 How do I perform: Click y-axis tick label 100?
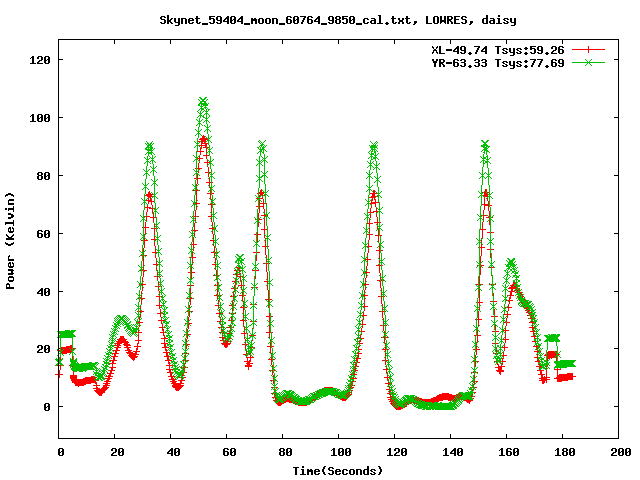tap(40, 118)
